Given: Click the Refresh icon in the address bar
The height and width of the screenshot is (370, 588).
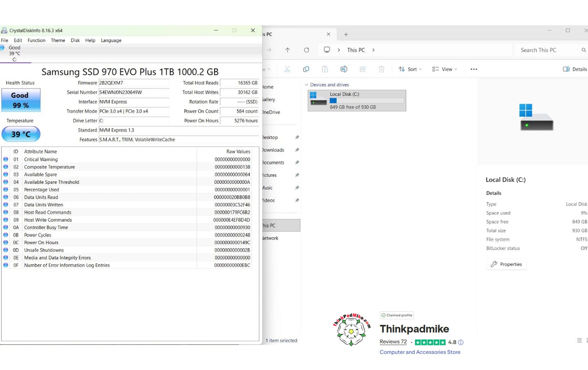Looking at the screenshot, I should 306,50.
